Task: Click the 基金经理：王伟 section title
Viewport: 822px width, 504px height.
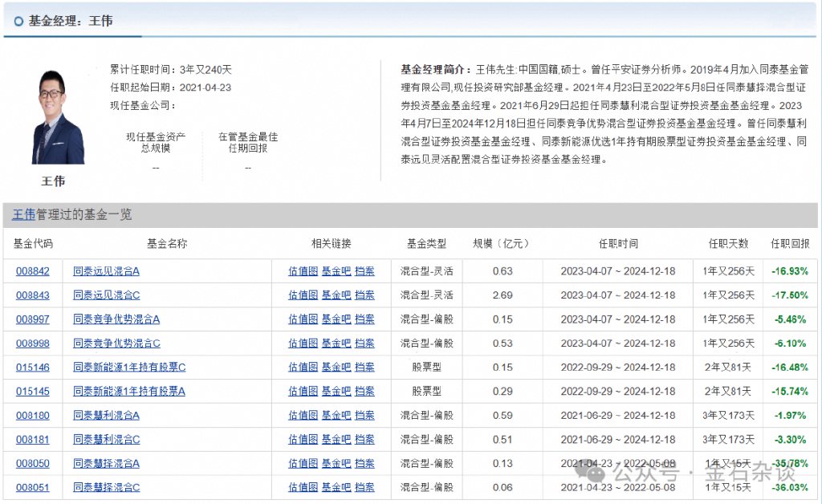Action: 71,21
